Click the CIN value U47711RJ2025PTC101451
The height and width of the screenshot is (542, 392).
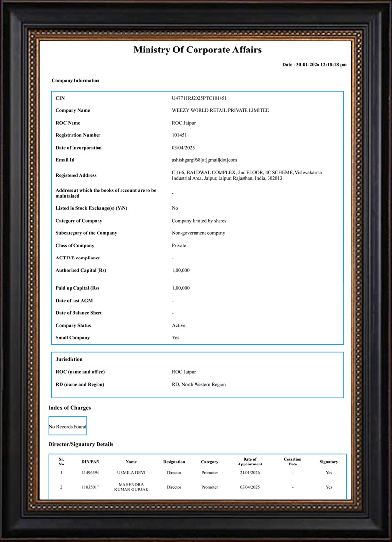point(199,98)
